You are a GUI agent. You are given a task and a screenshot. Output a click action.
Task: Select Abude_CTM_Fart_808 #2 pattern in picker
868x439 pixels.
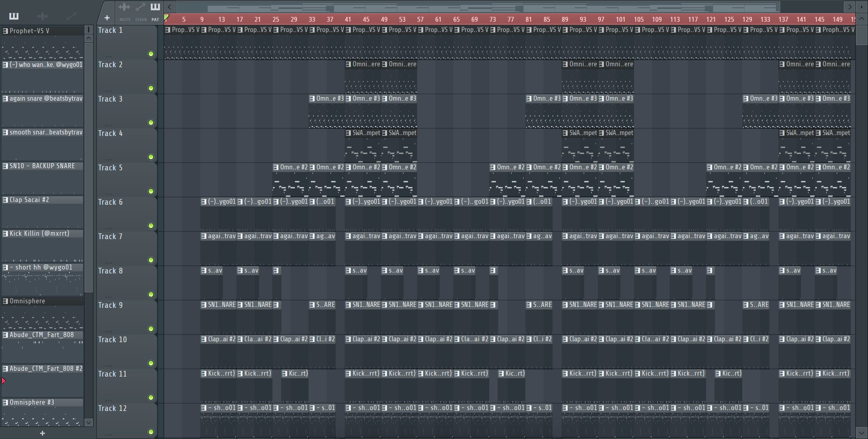(42, 368)
